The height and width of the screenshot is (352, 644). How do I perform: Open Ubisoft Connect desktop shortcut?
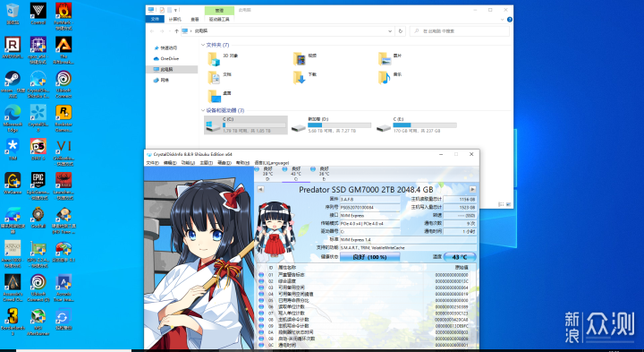[x=64, y=84]
